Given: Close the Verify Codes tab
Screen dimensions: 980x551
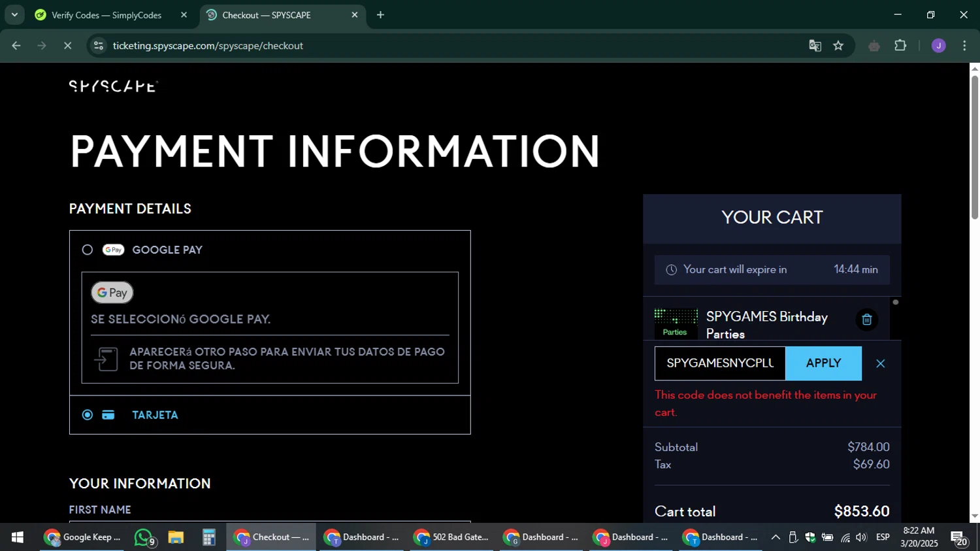Looking at the screenshot, I should [184, 14].
